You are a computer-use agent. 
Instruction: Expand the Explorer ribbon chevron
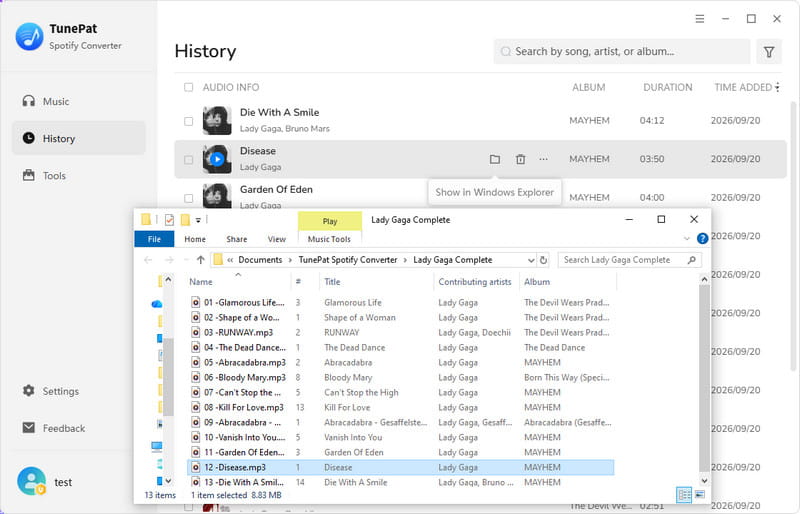pos(687,238)
